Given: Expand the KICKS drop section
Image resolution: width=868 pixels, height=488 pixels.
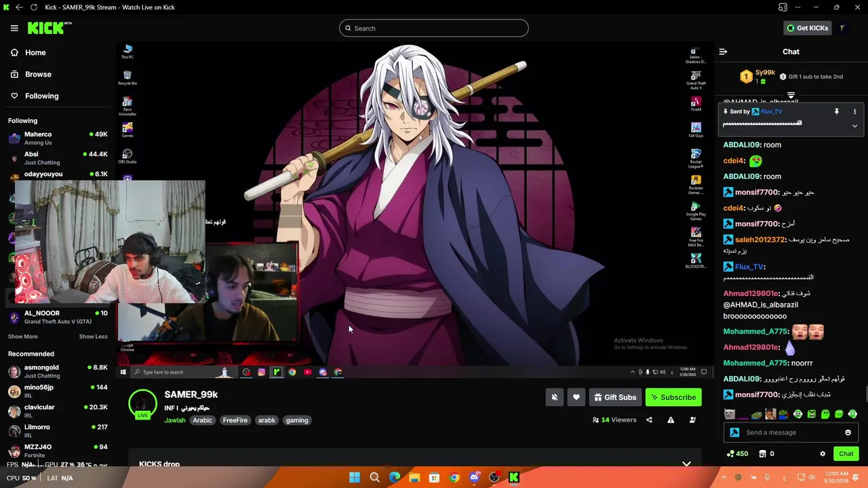Looking at the screenshot, I should coord(686,464).
